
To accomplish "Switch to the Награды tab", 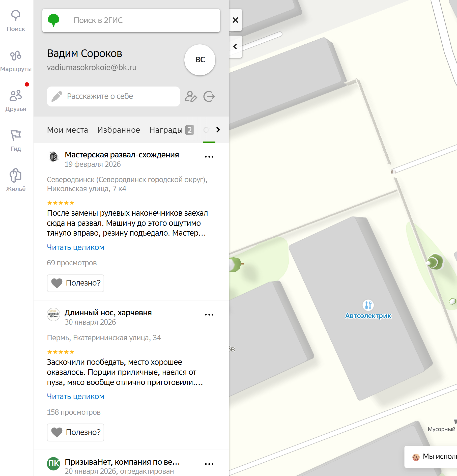I will (x=171, y=130).
